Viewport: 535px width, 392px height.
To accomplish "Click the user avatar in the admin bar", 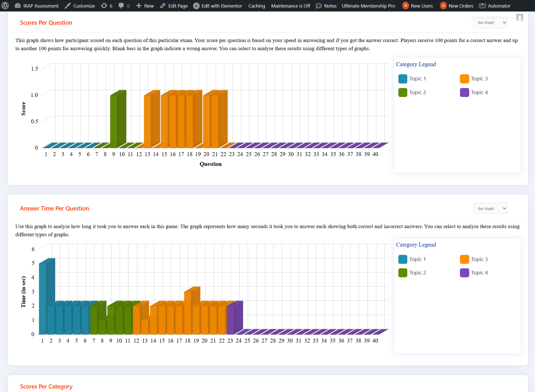I will tap(520, 17).
